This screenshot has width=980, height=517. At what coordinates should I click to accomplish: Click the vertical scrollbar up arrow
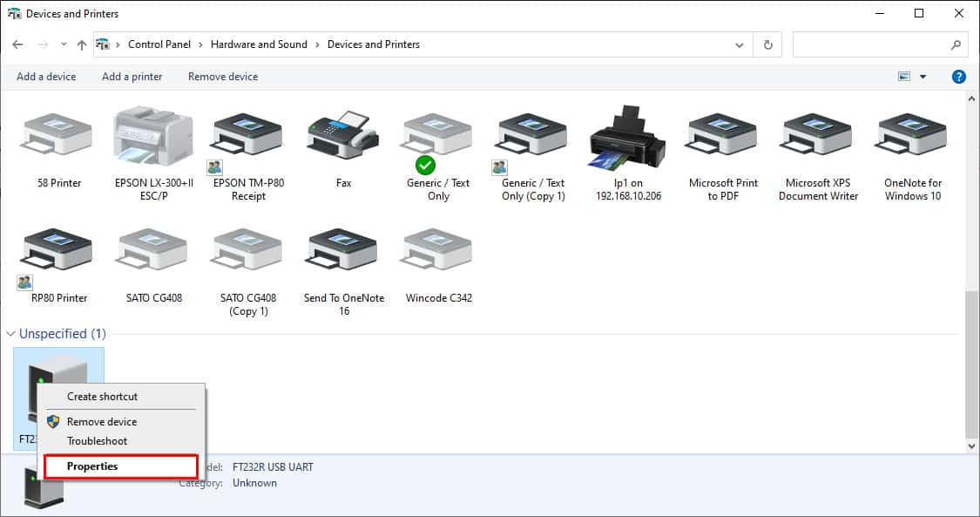(971, 99)
